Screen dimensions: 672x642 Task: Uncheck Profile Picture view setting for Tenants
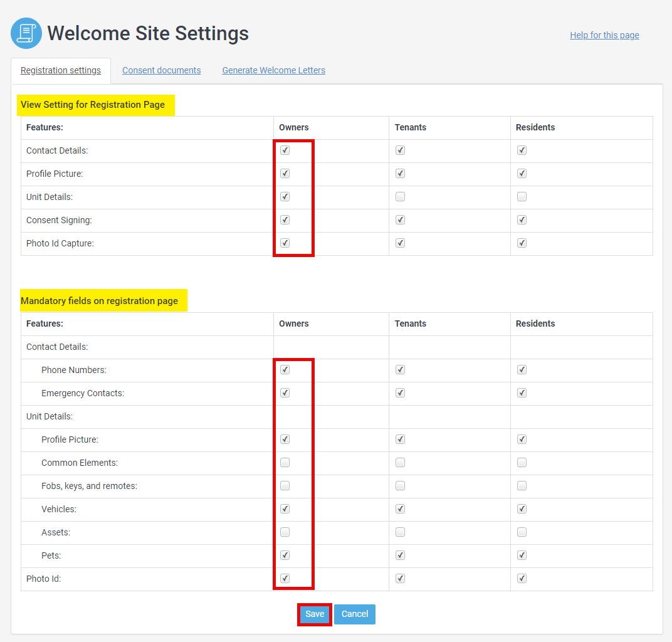pyautogui.click(x=401, y=174)
